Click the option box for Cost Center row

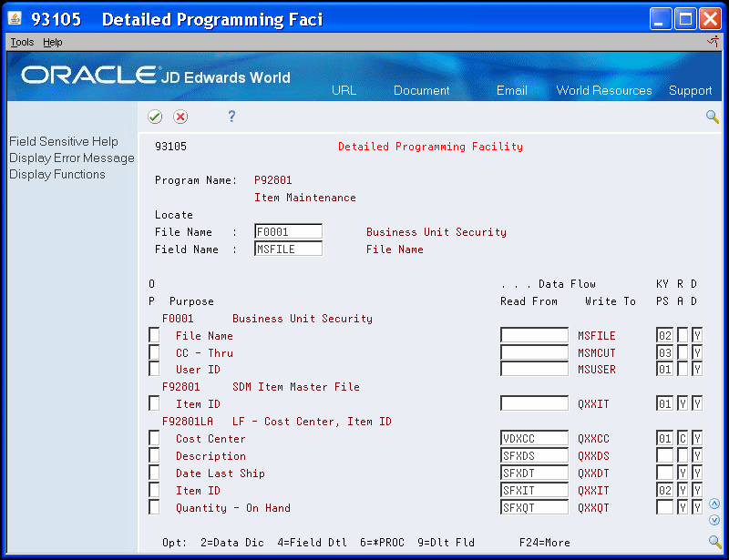[x=154, y=438]
